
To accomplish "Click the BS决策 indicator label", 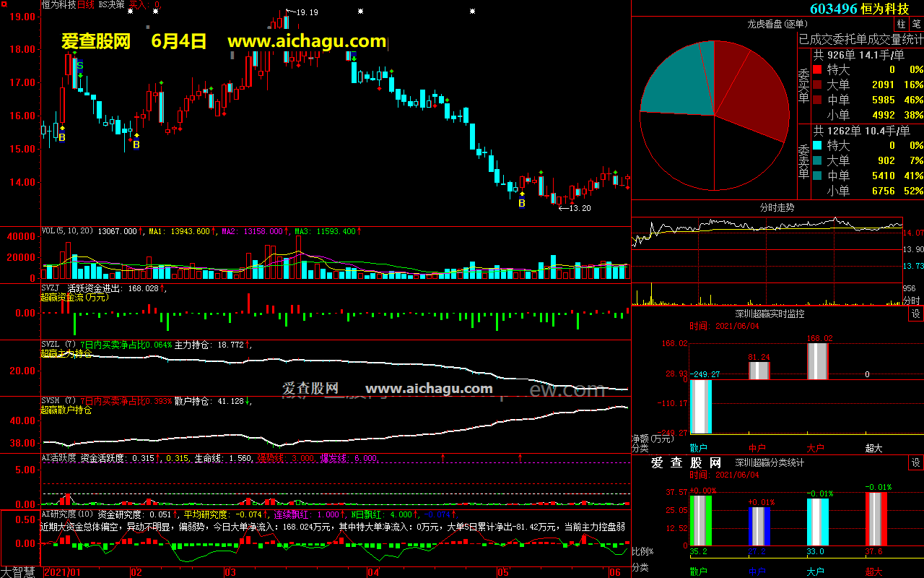I will click(111, 4).
